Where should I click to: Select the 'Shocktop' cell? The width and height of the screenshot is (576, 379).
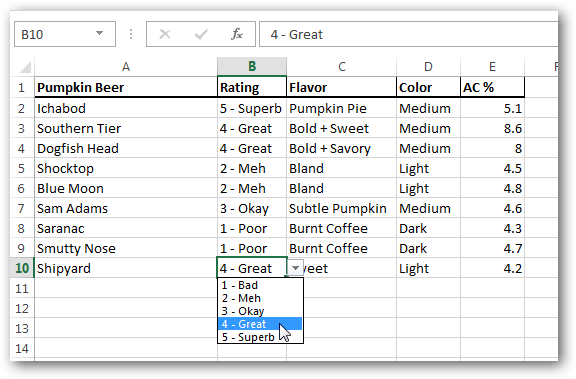click(x=126, y=168)
